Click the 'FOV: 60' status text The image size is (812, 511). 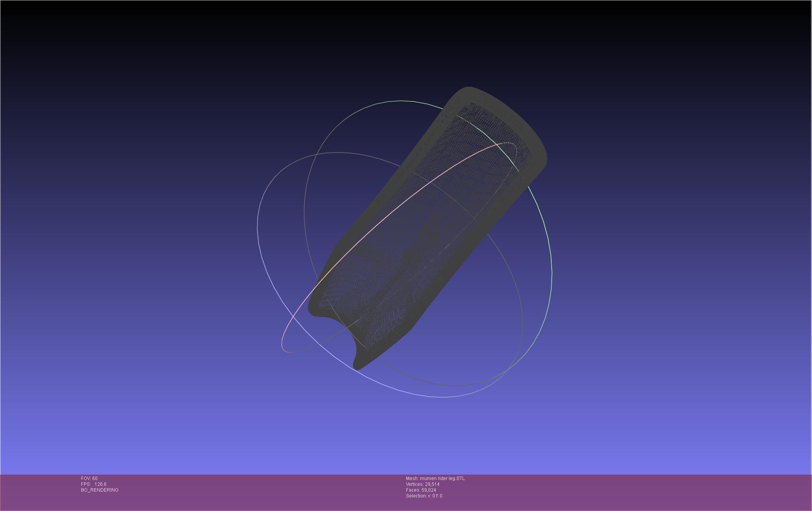tap(89, 478)
